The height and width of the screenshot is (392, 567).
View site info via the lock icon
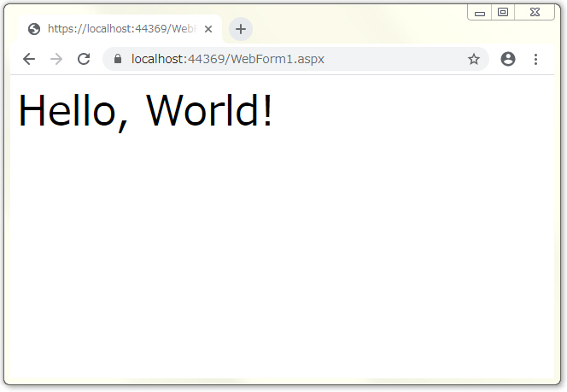point(118,59)
